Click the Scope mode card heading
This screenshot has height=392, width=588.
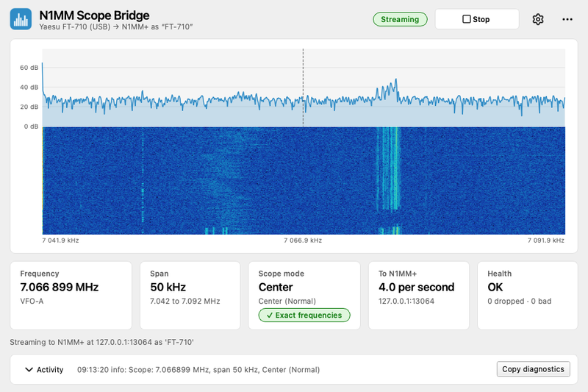click(x=282, y=274)
